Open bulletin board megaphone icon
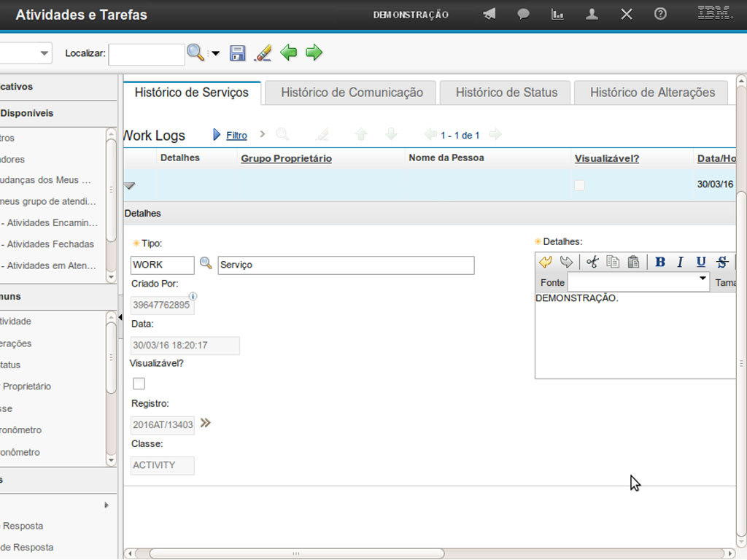Screen dimensions: 747x560 click(x=489, y=15)
